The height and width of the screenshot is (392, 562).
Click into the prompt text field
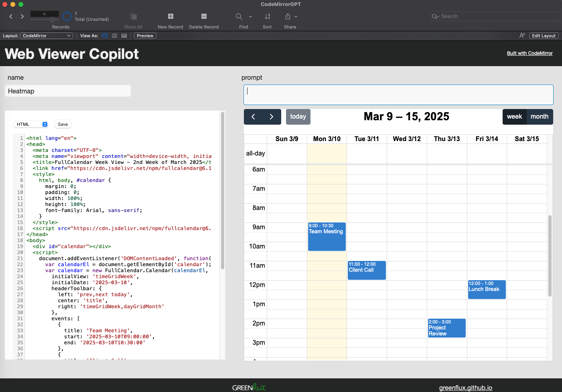[398, 95]
